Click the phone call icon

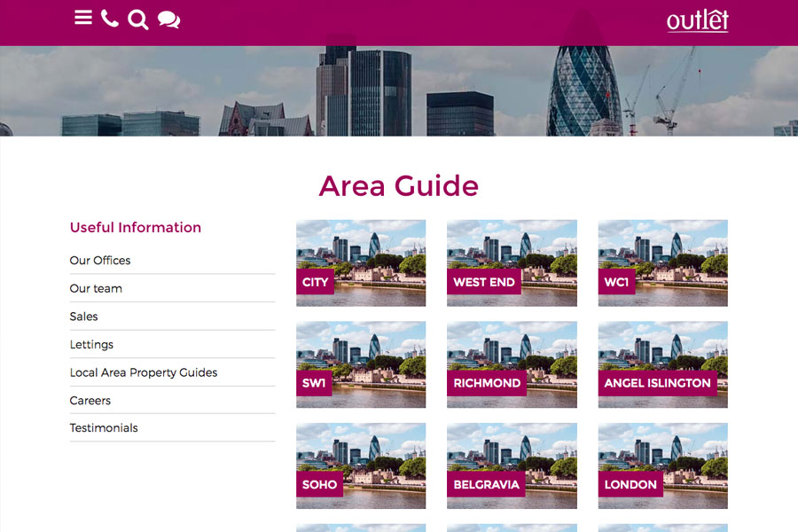click(x=109, y=19)
